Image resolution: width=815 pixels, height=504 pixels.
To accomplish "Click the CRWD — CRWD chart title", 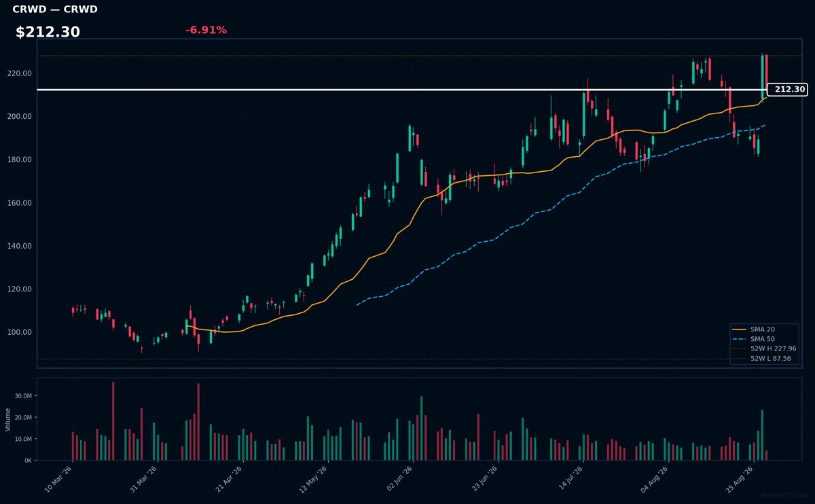I will [55, 10].
